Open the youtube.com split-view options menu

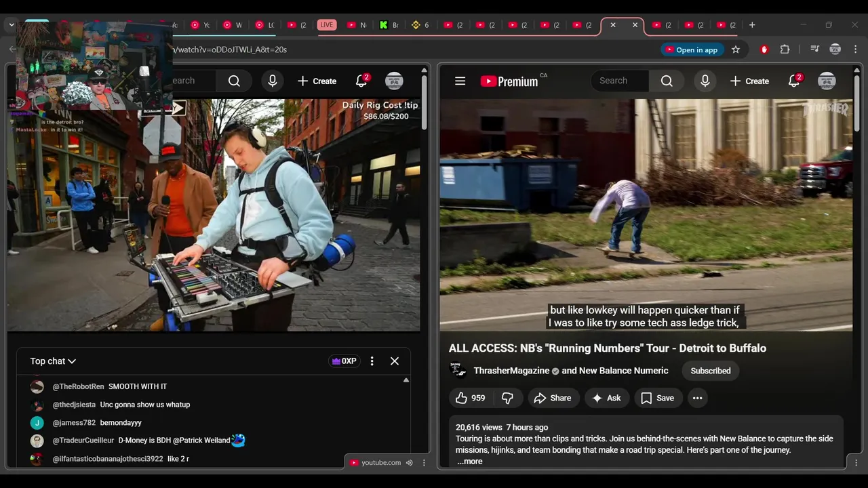coord(424,463)
